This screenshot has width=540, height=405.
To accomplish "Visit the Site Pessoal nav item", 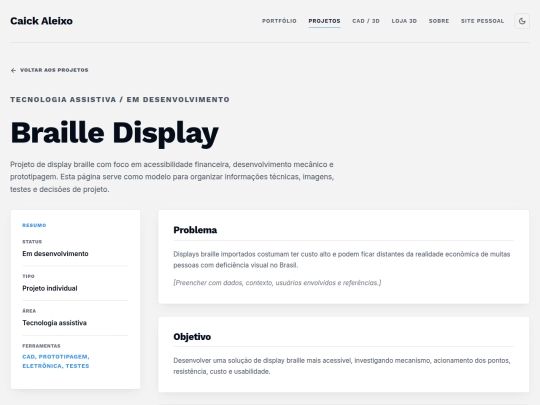I will pos(482,21).
